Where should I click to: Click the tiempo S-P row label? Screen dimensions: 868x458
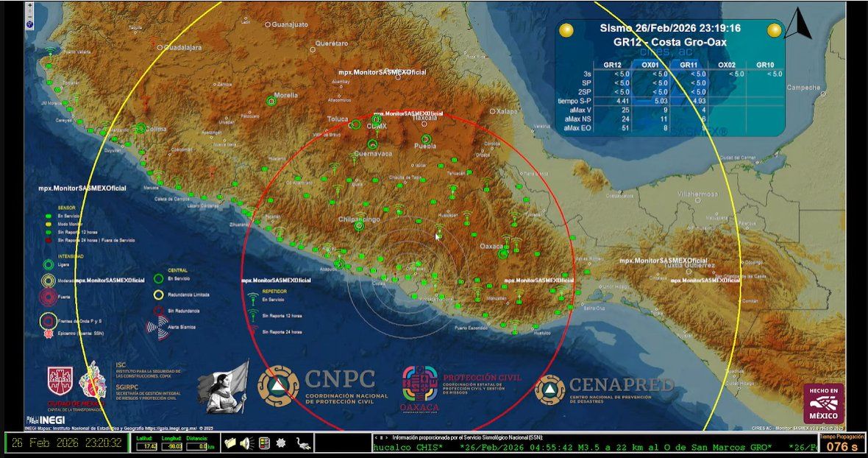[x=574, y=101]
